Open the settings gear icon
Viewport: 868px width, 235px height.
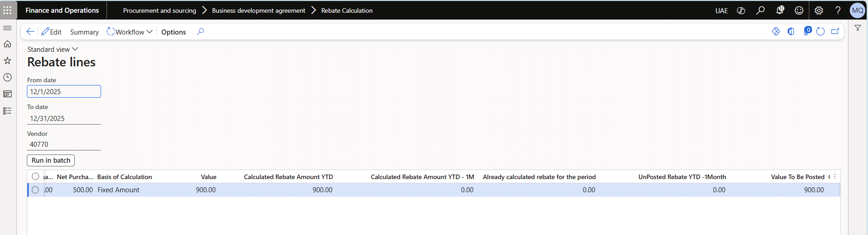[818, 10]
